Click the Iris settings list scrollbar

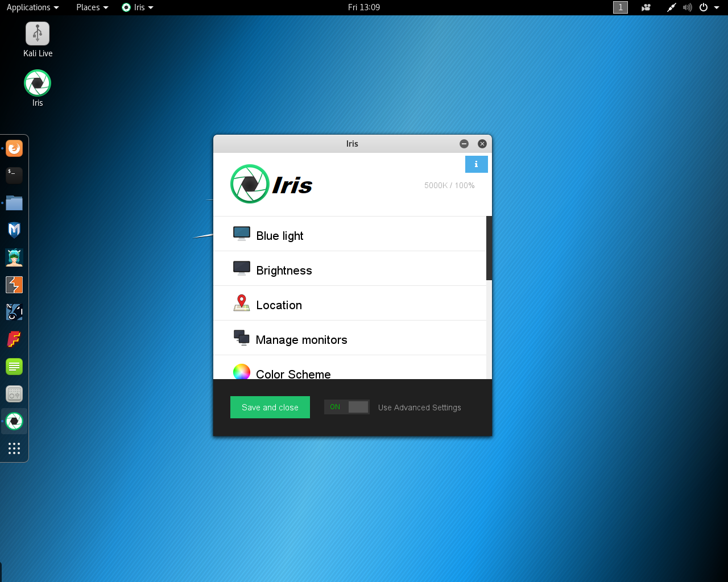pyautogui.click(x=489, y=248)
